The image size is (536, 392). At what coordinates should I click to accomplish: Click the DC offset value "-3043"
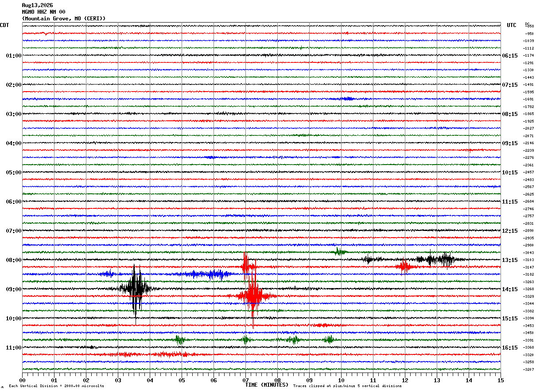(x=528, y=253)
